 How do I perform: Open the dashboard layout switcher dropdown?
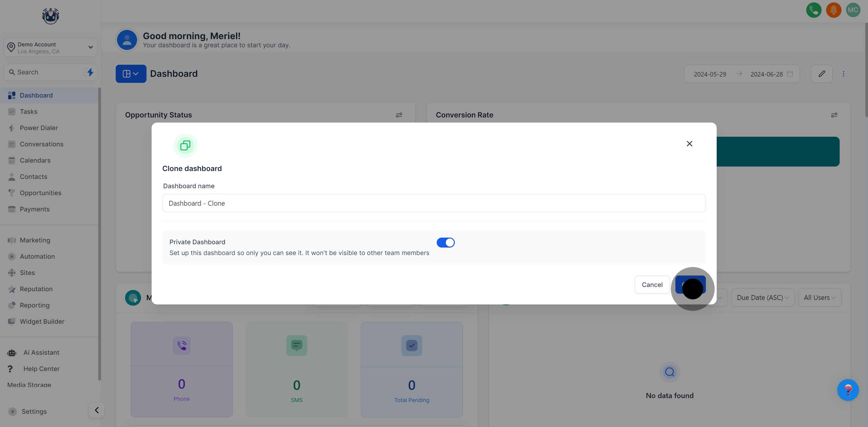[131, 74]
